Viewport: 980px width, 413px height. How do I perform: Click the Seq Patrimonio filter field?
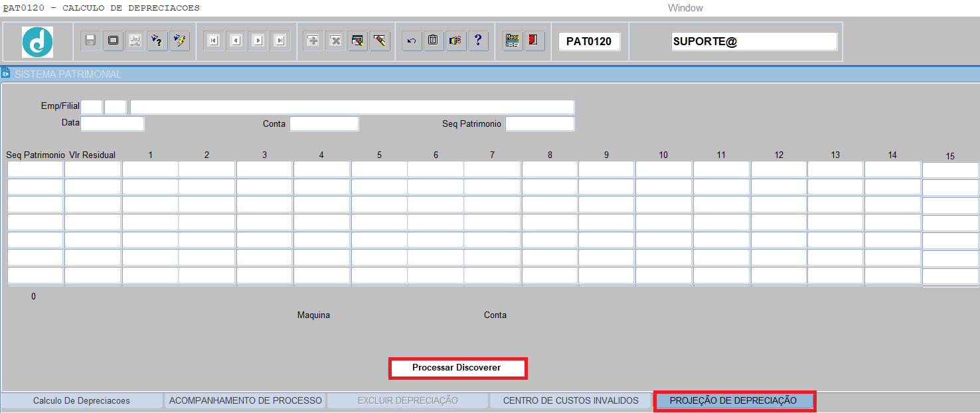click(539, 124)
